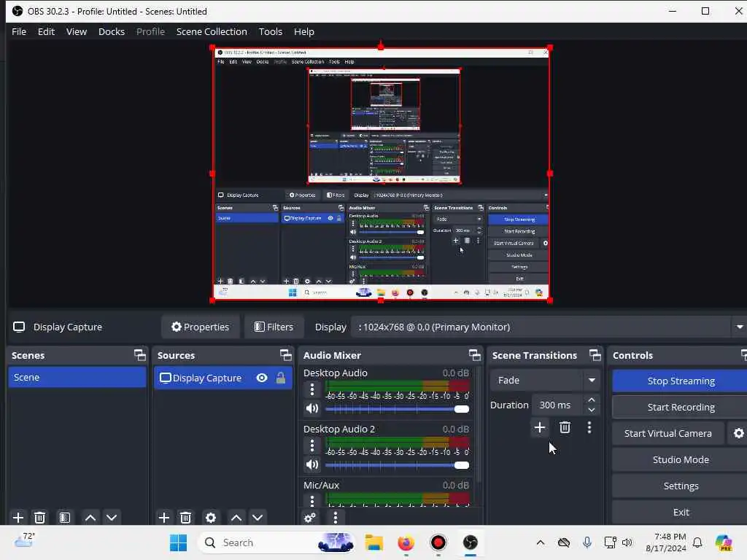Screen dimensions: 747x560
Task: Open the View menu
Action: pos(76,31)
